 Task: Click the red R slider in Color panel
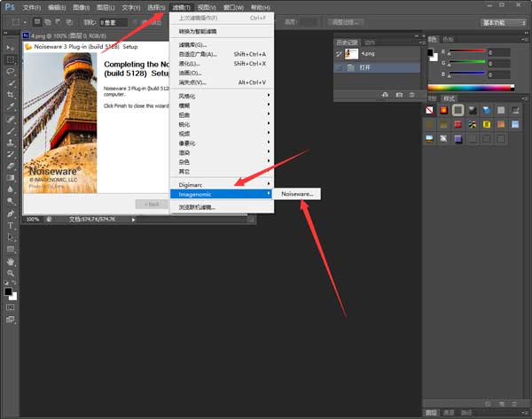tap(467, 51)
